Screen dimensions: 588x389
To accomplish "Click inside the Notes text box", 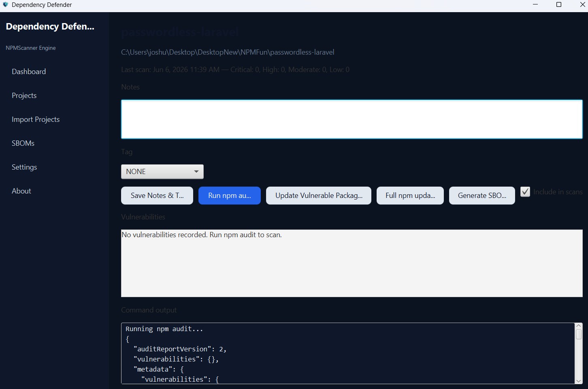I will 352,119.
